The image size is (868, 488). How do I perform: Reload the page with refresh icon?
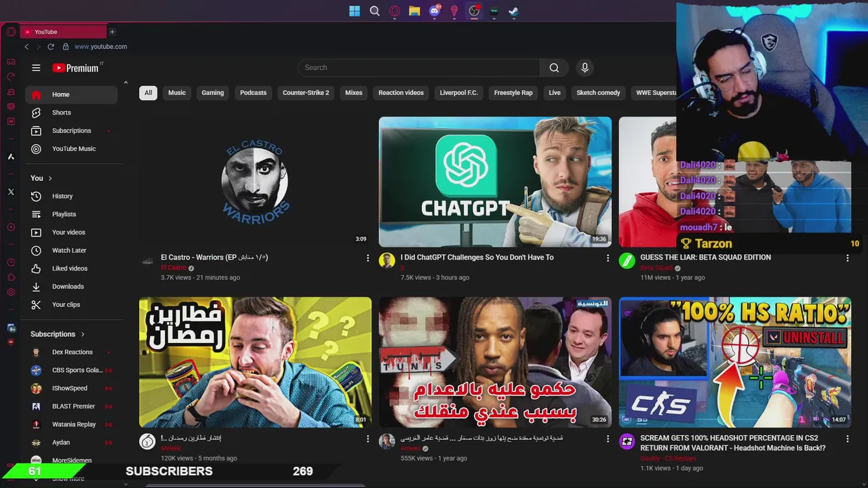51,47
